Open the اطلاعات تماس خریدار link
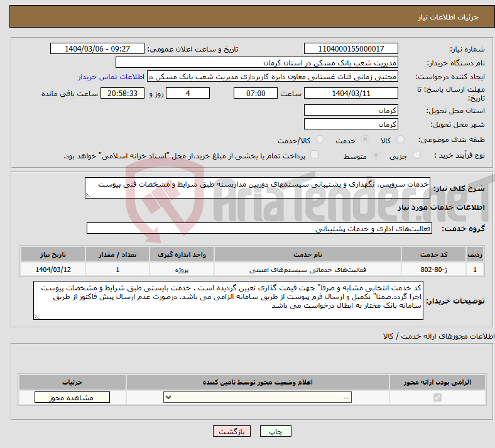Viewport: 495px width, 448px height. (111, 77)
